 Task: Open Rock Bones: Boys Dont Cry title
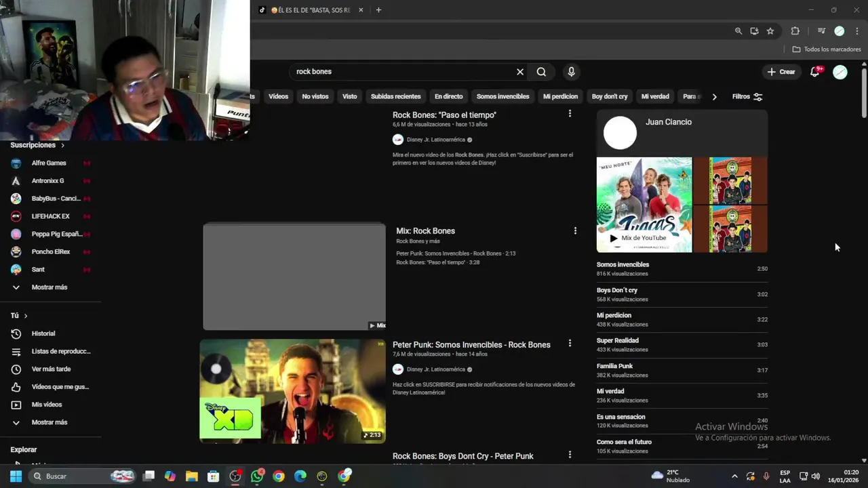click(463, 456)
